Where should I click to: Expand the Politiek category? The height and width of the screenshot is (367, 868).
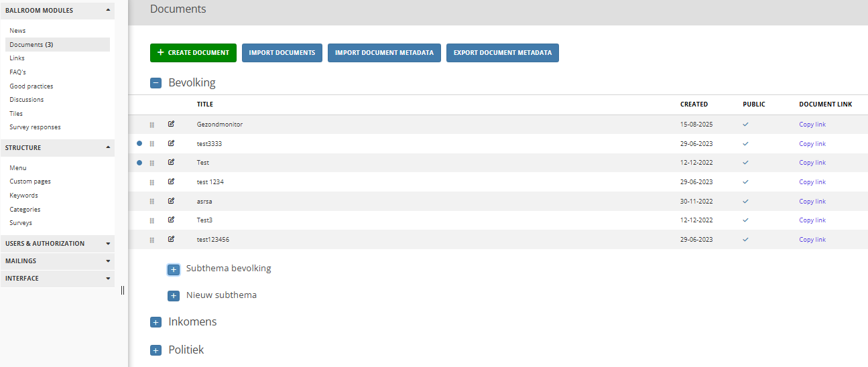[156, 350]
